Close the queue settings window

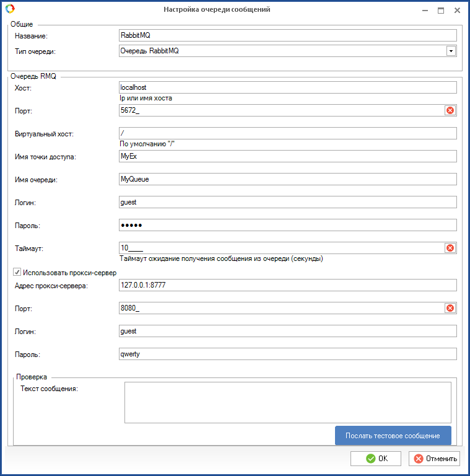coord(457,11)
